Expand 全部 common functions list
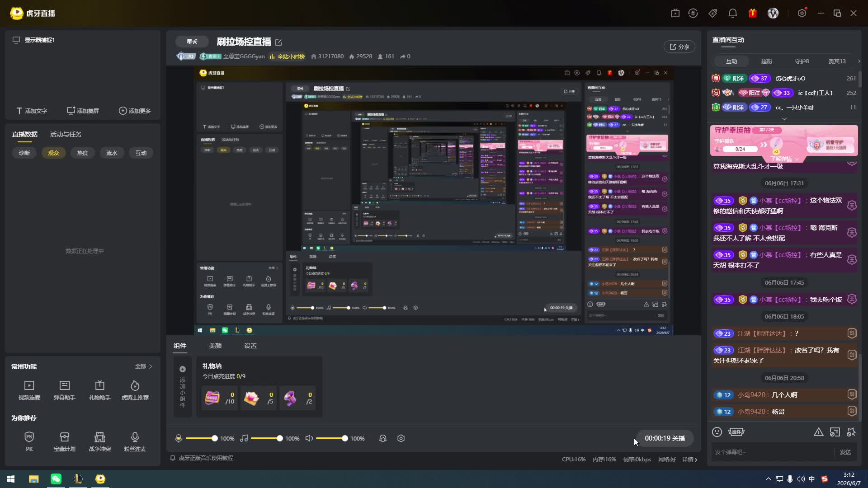 point(144,366)
